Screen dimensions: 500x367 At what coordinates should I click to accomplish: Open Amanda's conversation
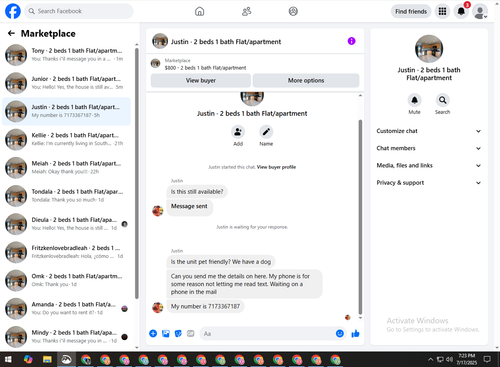[66, 309]
